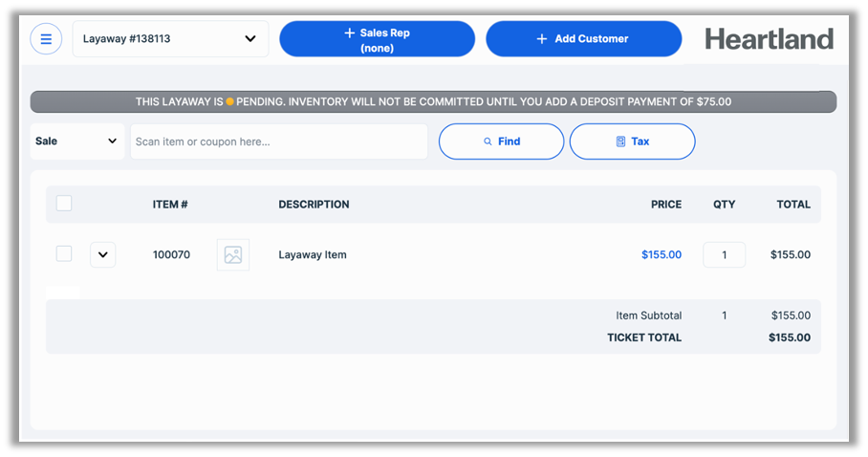Open the hamburger main menu
The height and width of the screenshot is (457, 868).
click(46, 39)
